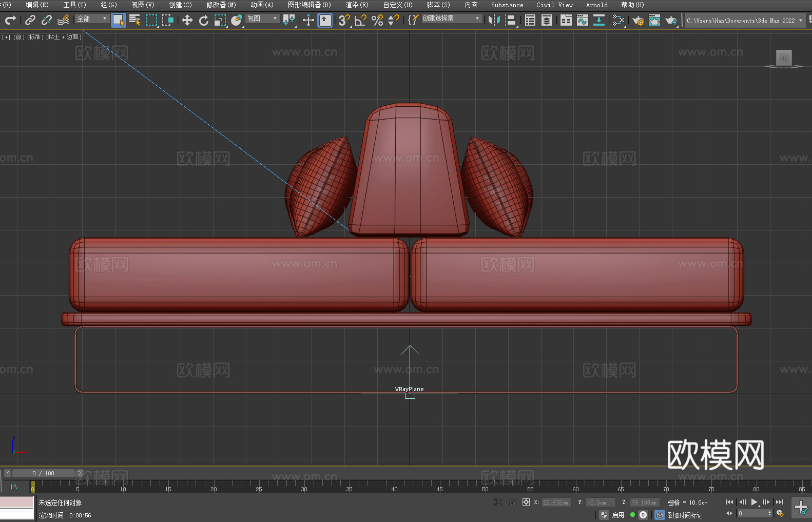Open the 视图 reference coordinate dropdown

(262, 19)
